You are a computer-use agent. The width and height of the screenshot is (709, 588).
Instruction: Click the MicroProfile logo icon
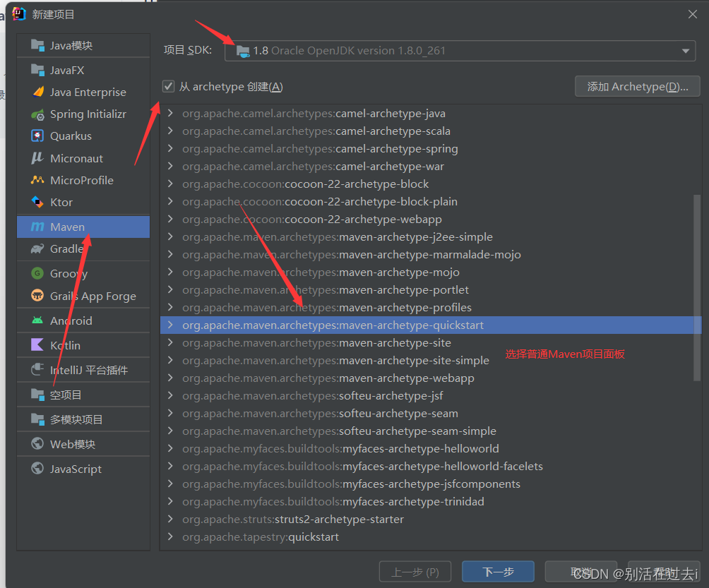[x=37, y=180]
